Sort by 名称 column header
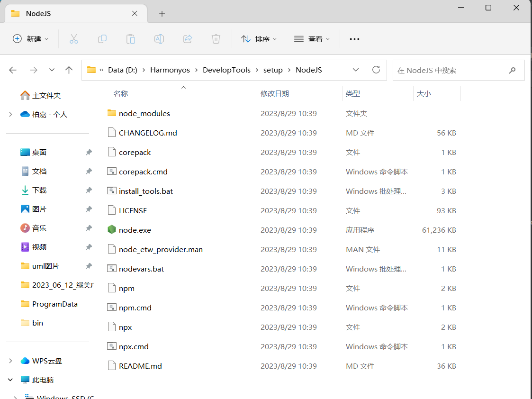The image size is (532, 399). click(x=121, y=94)
